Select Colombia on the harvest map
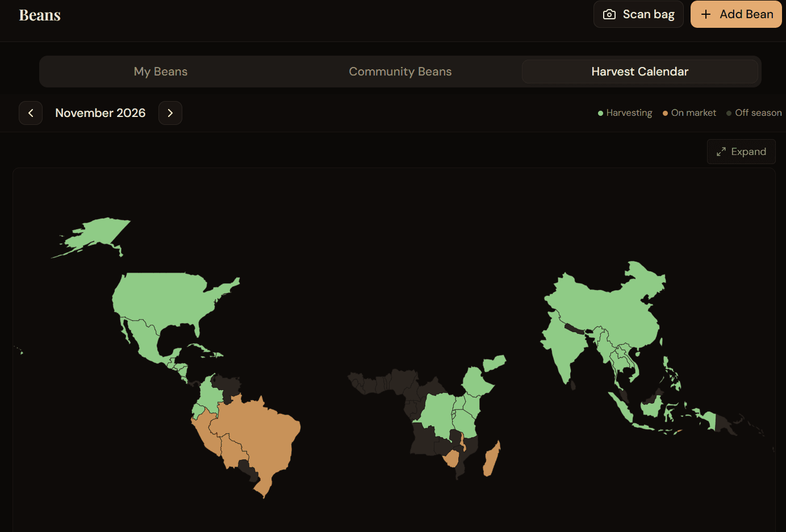The height and width of the screenshot is (532, 786). 210,395
